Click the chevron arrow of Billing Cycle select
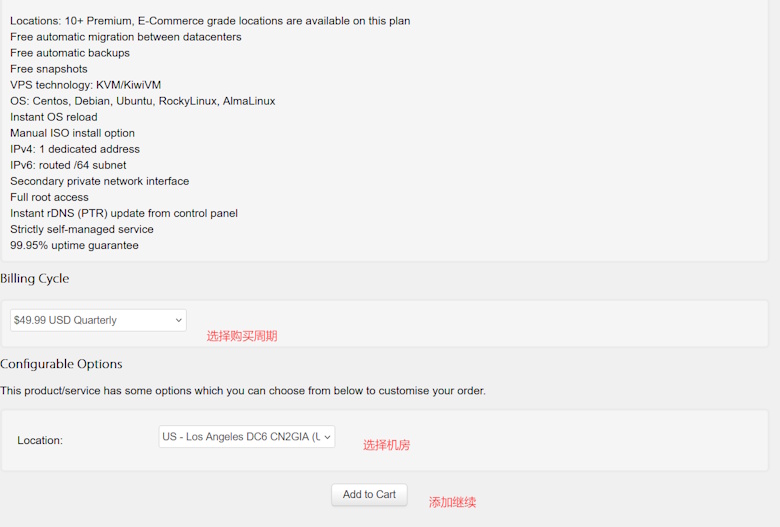Viewport: 780px width, 527px height. pos(179,320)
